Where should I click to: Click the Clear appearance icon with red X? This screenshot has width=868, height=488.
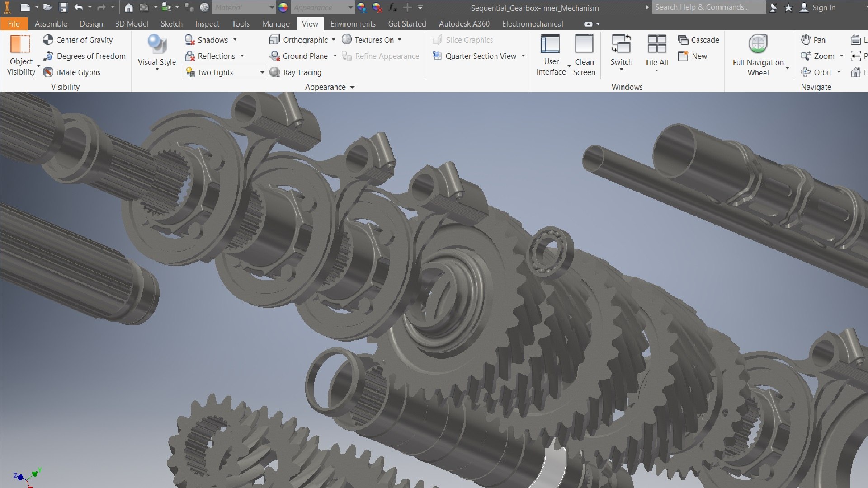coord(377,7)
